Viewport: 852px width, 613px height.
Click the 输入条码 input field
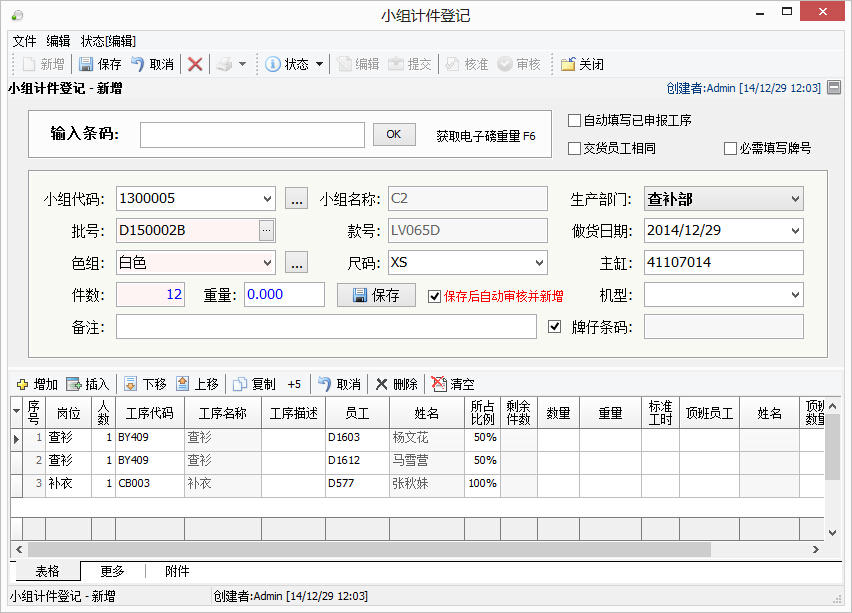tap(252, 135)
